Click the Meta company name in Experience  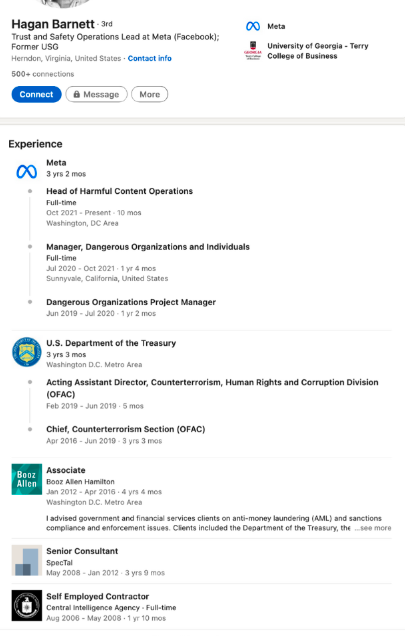coord(56,163)
